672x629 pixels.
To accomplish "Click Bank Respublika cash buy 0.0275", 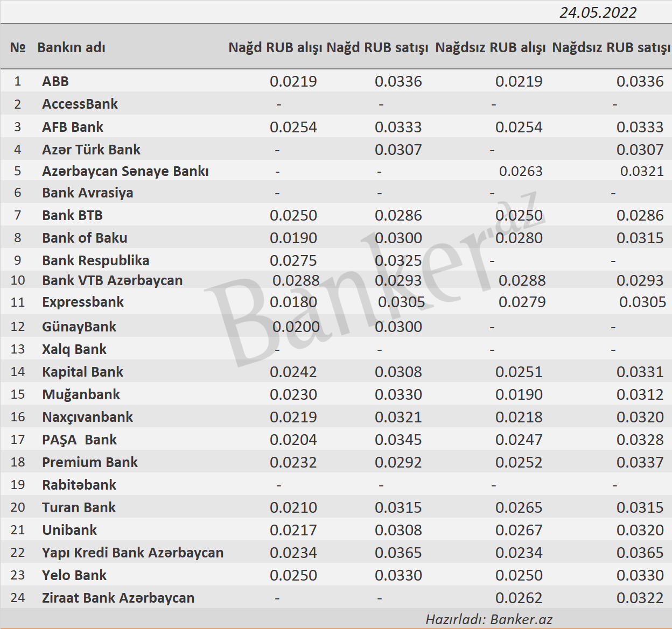I will [293, 260].
